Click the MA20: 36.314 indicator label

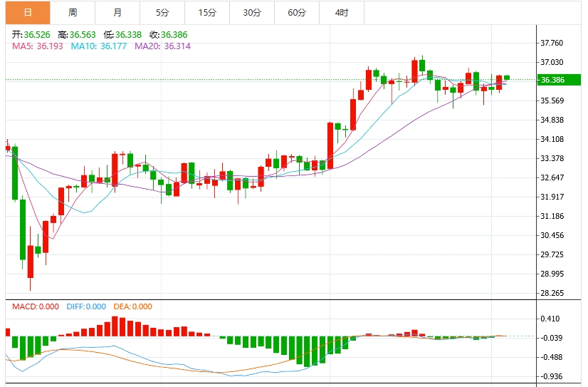(162, 46)
